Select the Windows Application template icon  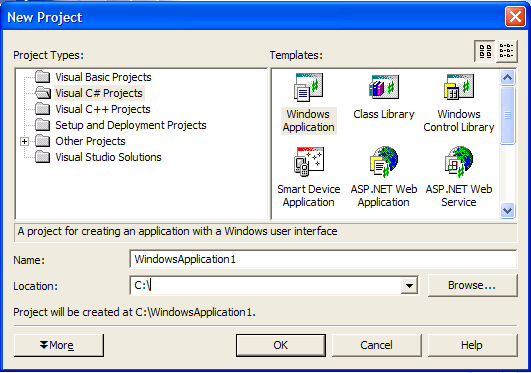tap(308, 88)
